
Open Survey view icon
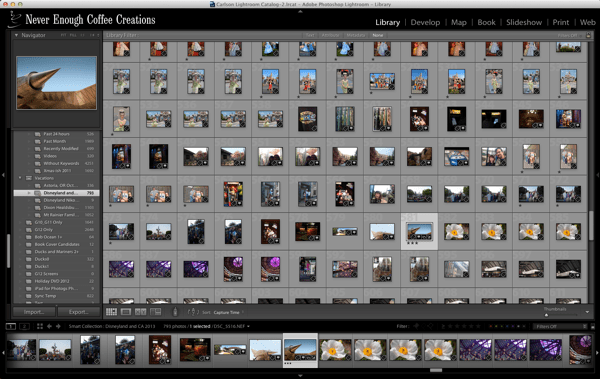[x=155, y=312]
